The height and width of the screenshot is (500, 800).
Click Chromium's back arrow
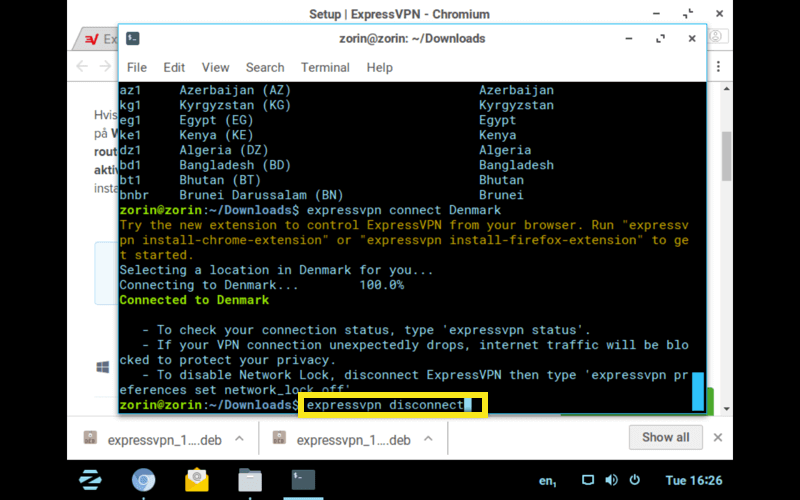pos(82,66)
